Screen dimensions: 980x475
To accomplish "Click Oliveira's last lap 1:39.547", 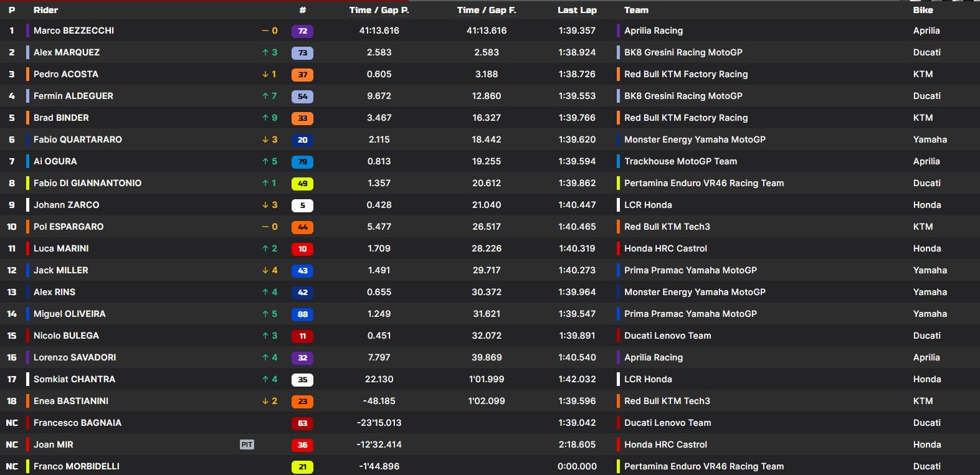I will coord(577,314).
